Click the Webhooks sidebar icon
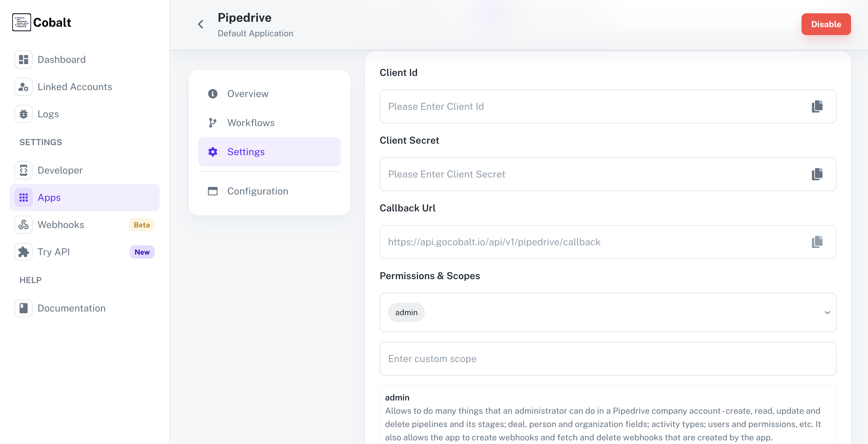 point(23,225)
